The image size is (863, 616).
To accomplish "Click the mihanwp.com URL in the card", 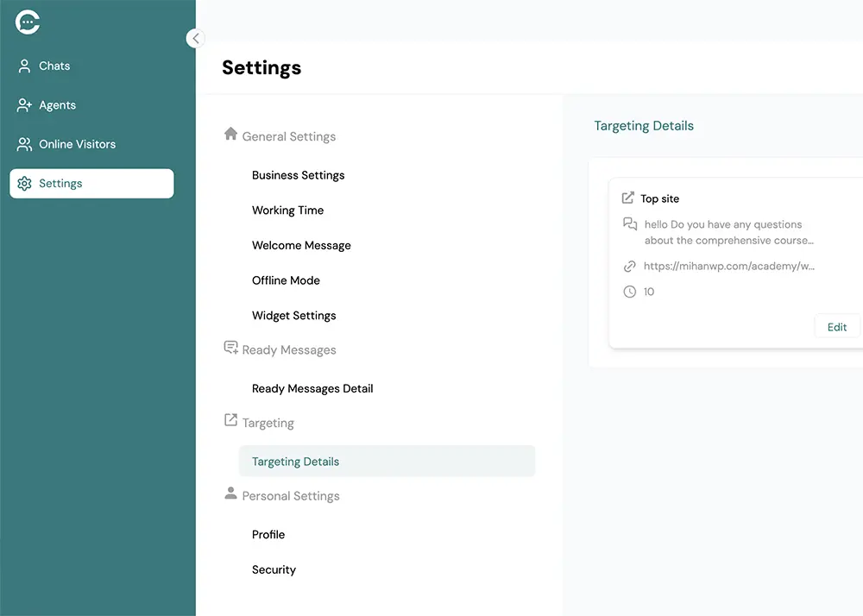I will coord(728,267).
